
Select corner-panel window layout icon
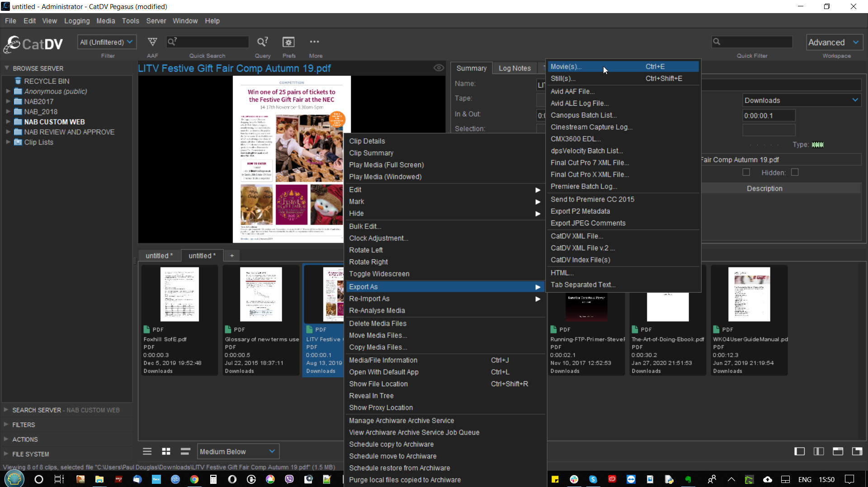(x=857, y=451)
